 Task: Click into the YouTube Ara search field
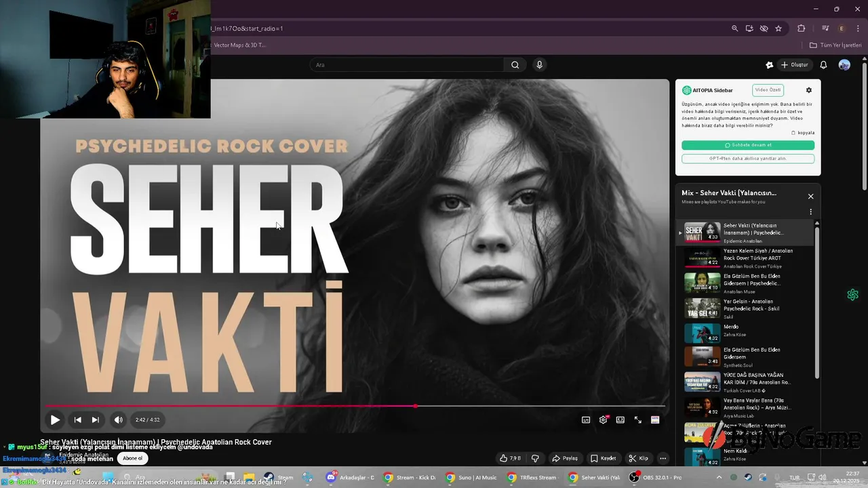point(407,65)
